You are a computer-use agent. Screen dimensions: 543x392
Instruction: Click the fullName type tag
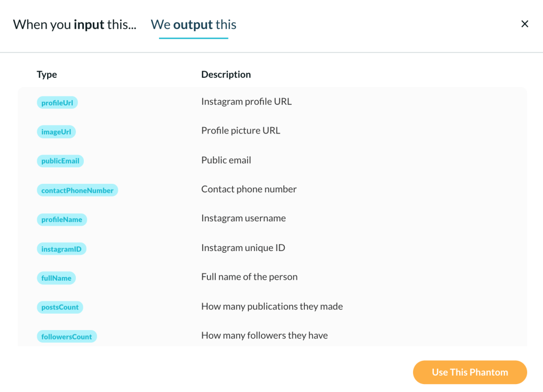click(x=56, y=278)
